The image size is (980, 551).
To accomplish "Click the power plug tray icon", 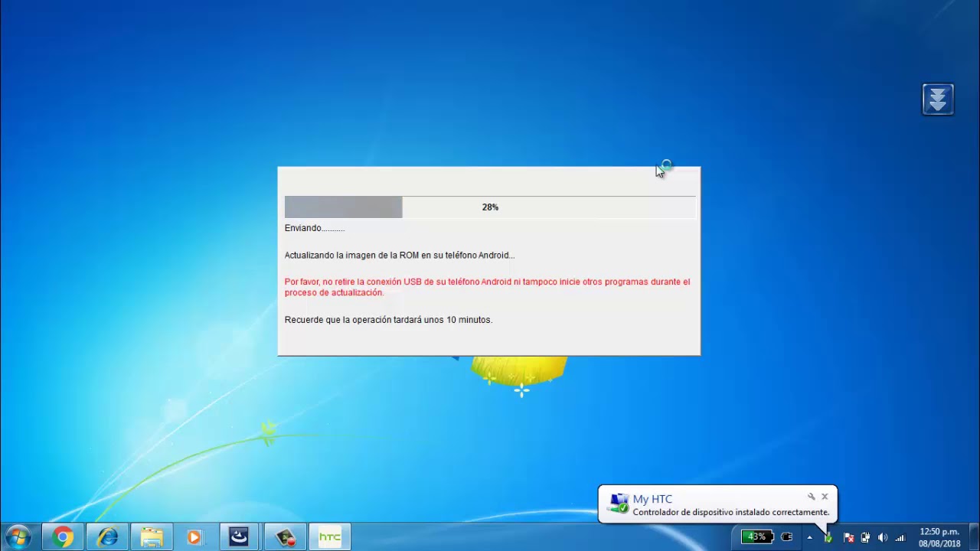I will coord(787,537).
